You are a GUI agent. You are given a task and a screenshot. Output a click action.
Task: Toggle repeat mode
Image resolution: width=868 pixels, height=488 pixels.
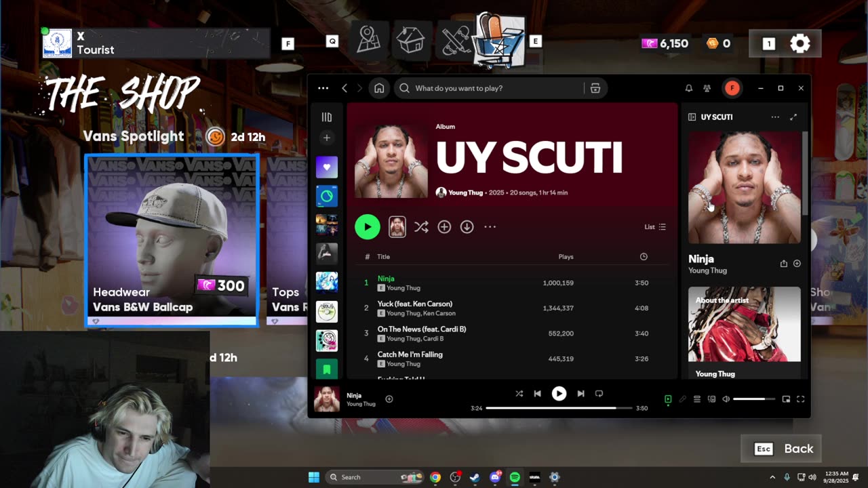(x=599, y=393)
